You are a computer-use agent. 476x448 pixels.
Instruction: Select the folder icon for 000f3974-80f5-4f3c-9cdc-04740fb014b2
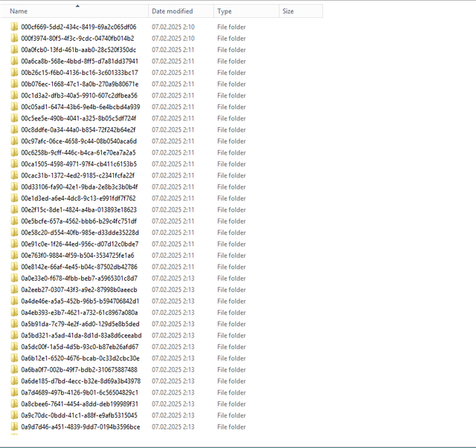click(14, 38)
